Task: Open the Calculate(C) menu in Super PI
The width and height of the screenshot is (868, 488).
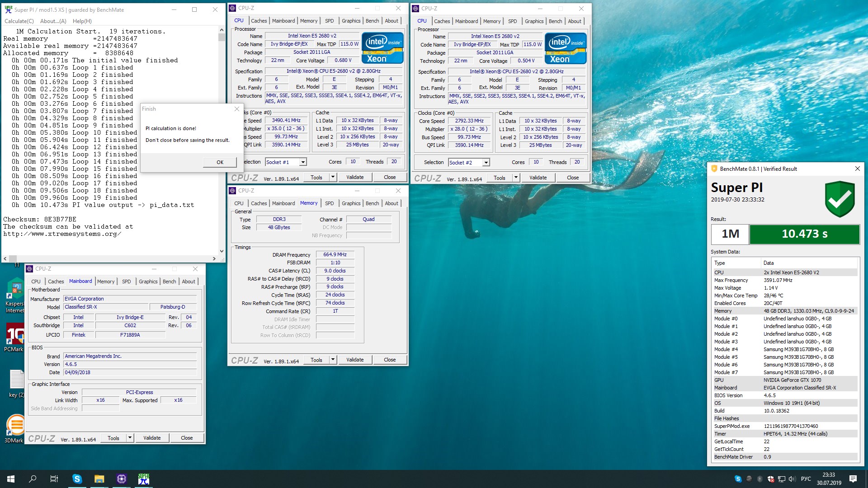Action: click(19, 21)
